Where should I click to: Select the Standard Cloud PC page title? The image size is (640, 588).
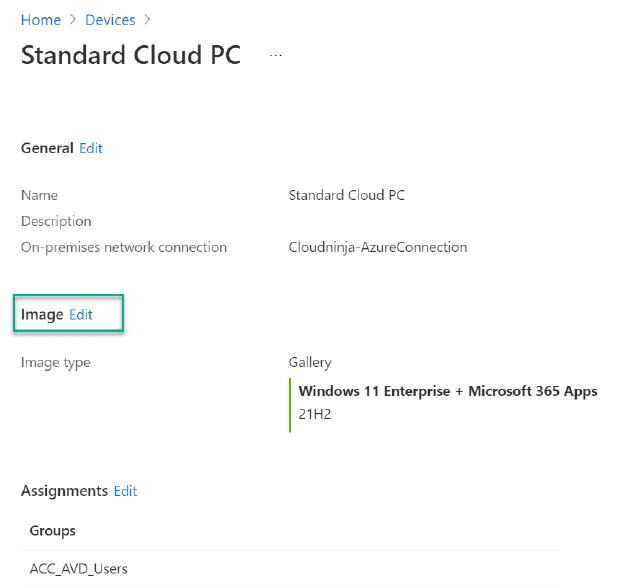pyautogui.click(x=131, y=55)
